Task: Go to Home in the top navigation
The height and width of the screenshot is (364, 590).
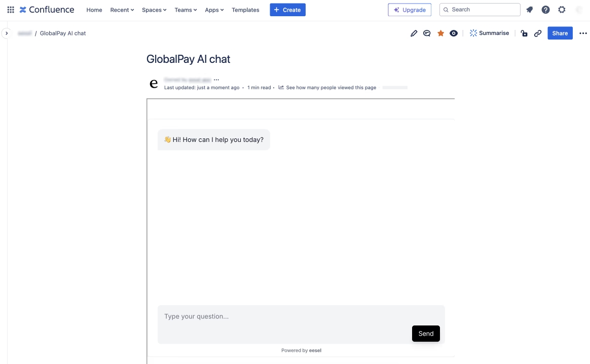Action: (94, 10)
